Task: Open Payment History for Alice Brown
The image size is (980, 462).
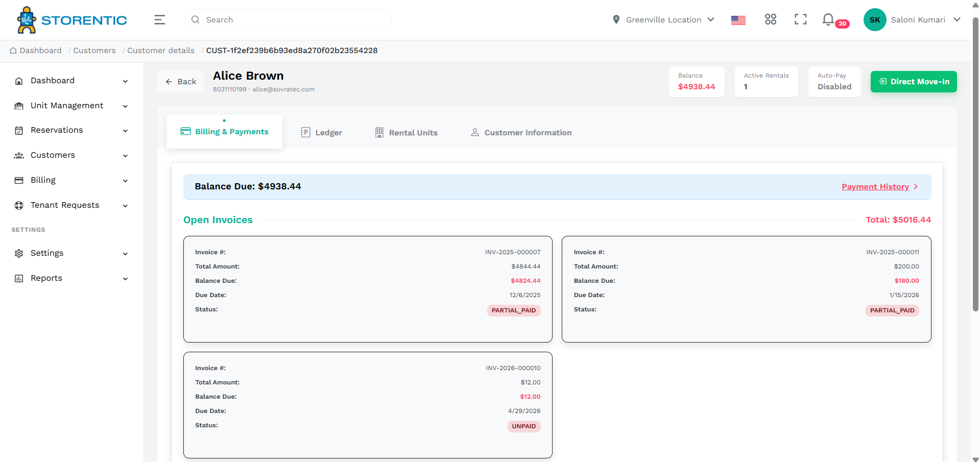Action: click(x=875, y=187)
